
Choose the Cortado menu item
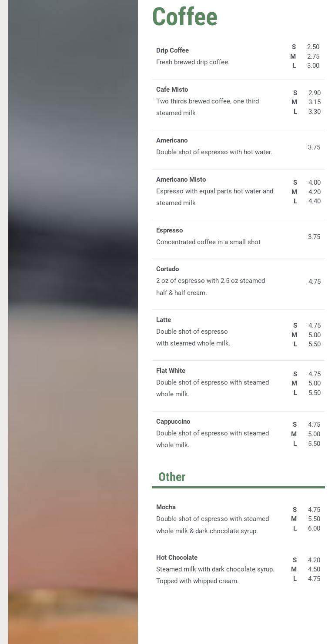(x=167, y=269)
